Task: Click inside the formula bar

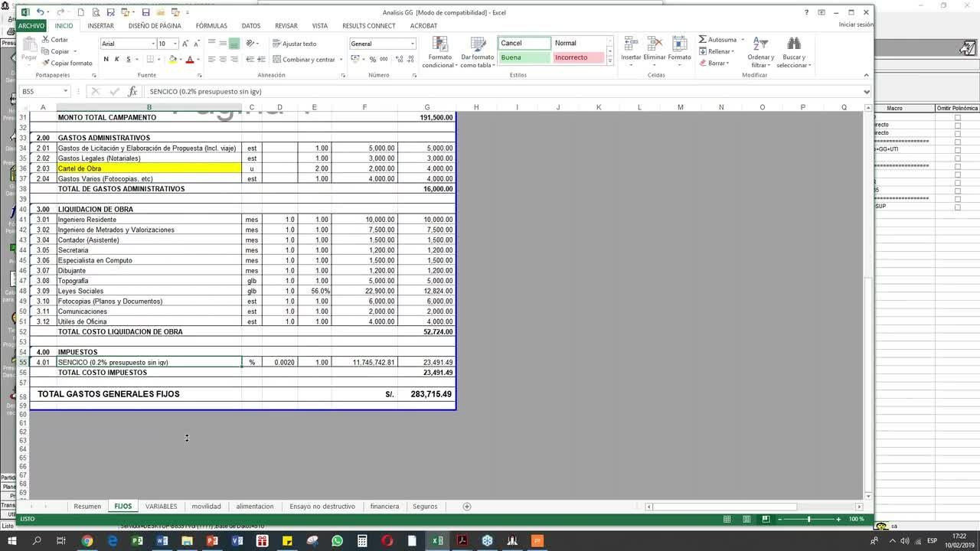Action: [306, 91]
